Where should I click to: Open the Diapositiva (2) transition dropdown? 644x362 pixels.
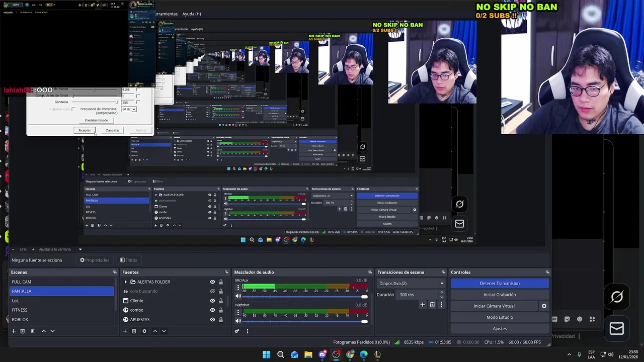[x=412, y=284]
